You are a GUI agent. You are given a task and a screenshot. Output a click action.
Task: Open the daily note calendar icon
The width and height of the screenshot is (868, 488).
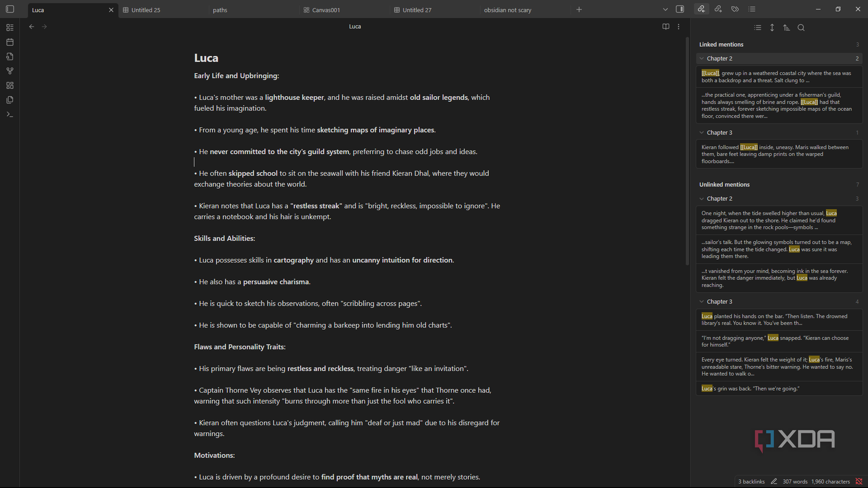pyautogui.click(x=10, y=42)
